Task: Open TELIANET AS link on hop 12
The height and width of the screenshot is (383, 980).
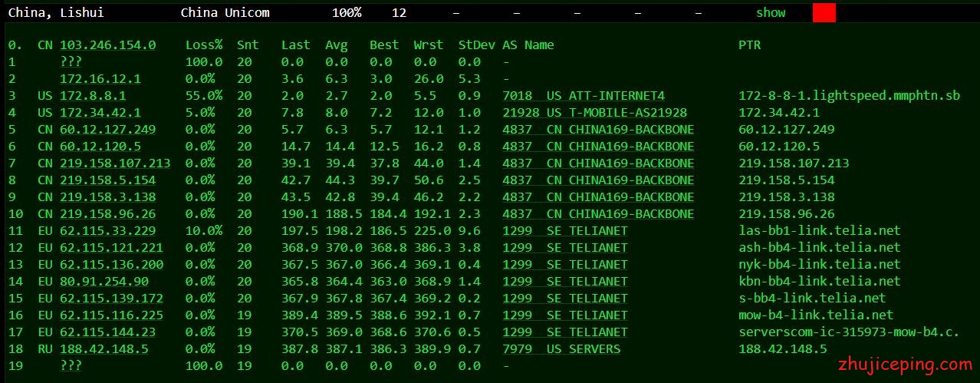Action: coord(565,248)
